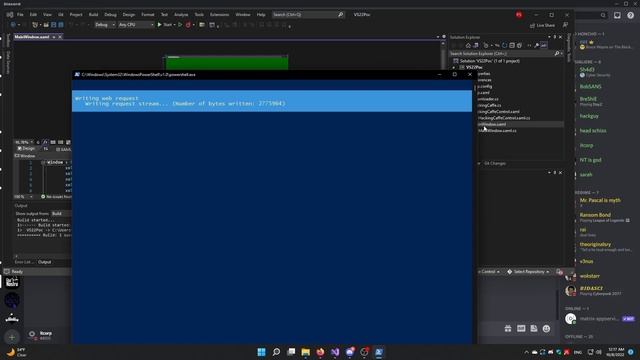The width and height of the screenshot is (640, 360).
Task: Open the Extensions menu
Action: pos(219,15)
